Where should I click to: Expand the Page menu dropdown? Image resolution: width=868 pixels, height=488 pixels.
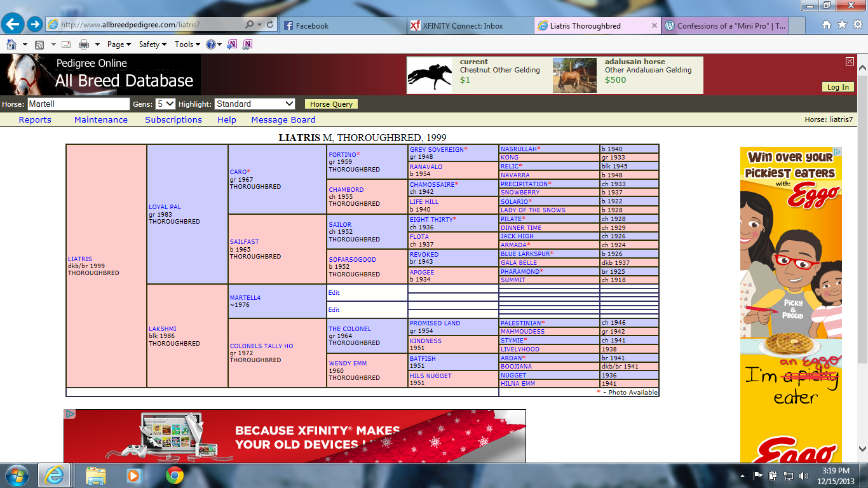point(119,44)
